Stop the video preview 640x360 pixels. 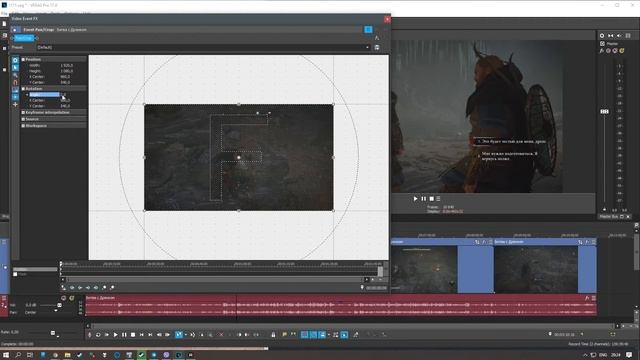pos(431,199)
